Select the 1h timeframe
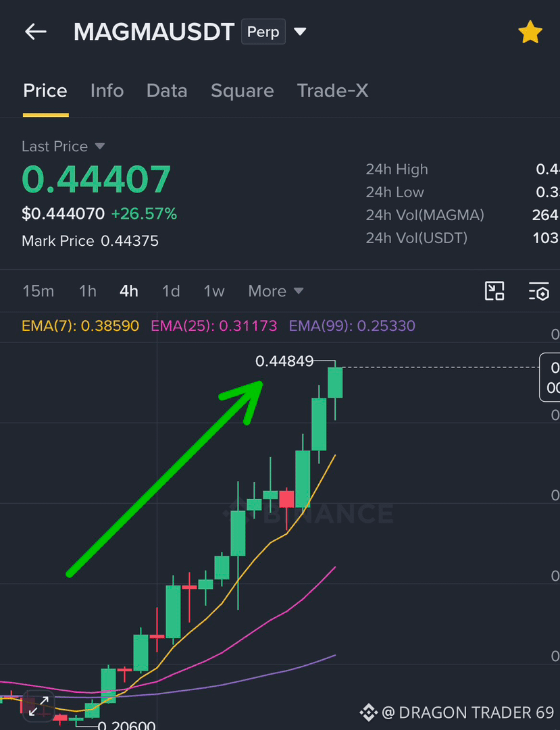The height and width of the screenshot is (730, 560). click(88, 292)
